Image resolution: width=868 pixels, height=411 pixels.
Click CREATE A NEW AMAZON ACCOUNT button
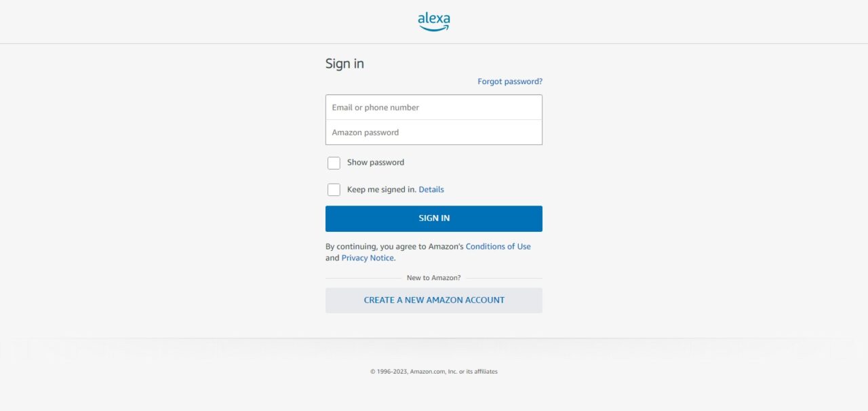[434, 300]
